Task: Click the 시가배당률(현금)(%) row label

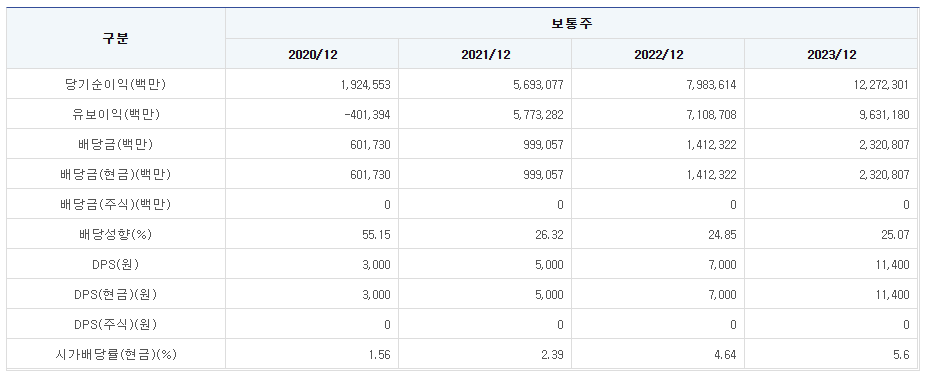Action: pyautogui.click(x=116, y=355)
